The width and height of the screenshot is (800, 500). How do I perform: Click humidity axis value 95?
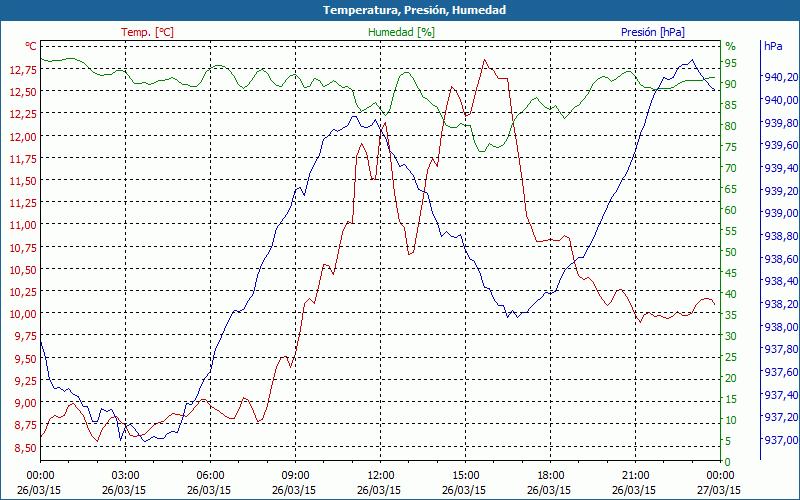(731, 63)
